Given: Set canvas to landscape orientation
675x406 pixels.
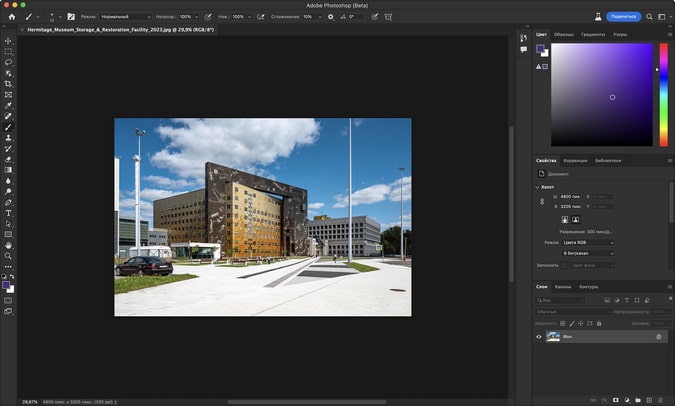Looking at the screenshot, I should [575, 220].
